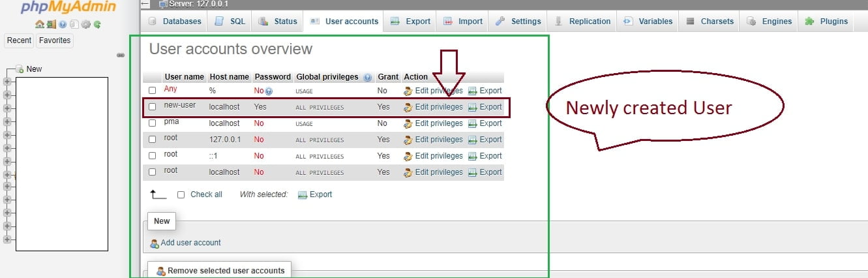Export the pma account
This screenshot has height=278, width=868.
[x=485, y=123]
